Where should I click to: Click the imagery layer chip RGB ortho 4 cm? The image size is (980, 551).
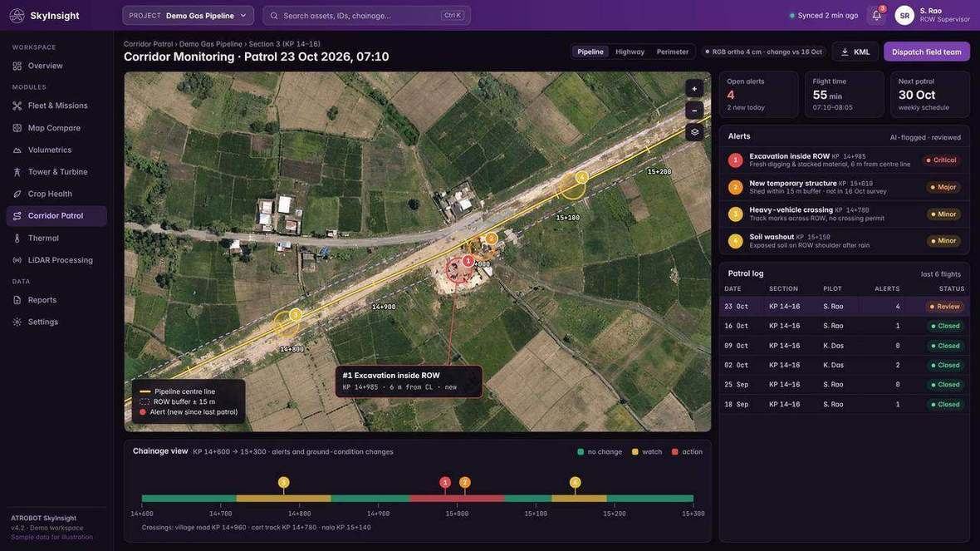(763, 52)
